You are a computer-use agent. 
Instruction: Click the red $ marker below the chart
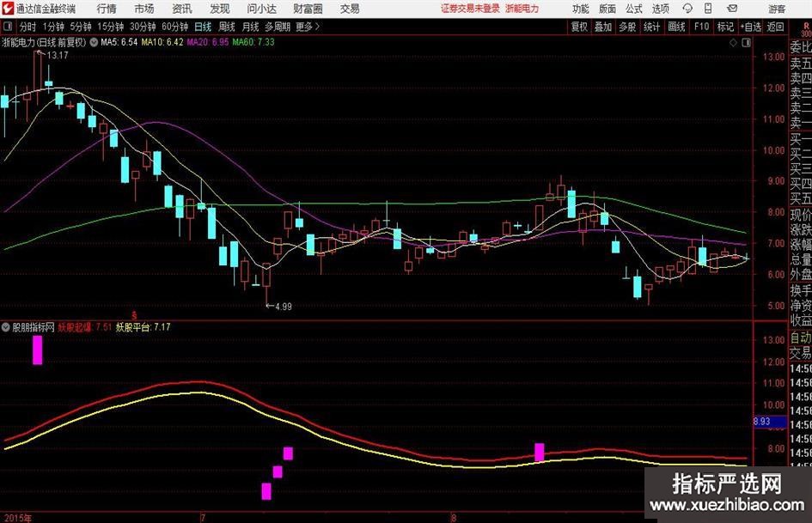134,314
